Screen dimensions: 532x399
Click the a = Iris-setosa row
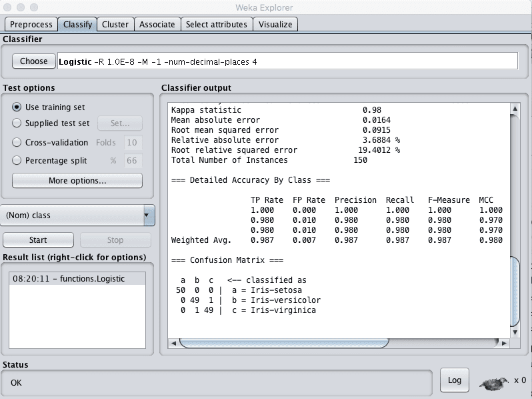coord(239,290)
